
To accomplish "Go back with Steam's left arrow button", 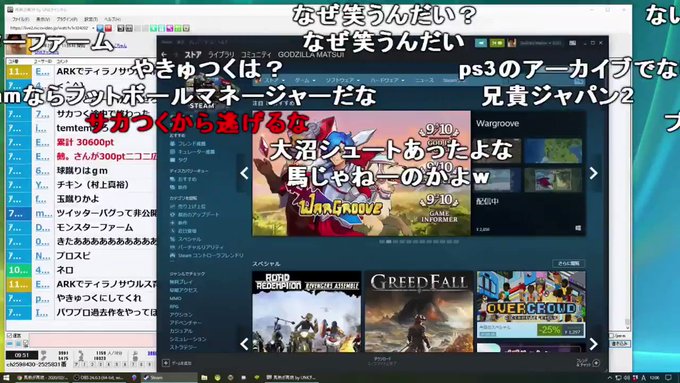I will click(x=164, y=55).
